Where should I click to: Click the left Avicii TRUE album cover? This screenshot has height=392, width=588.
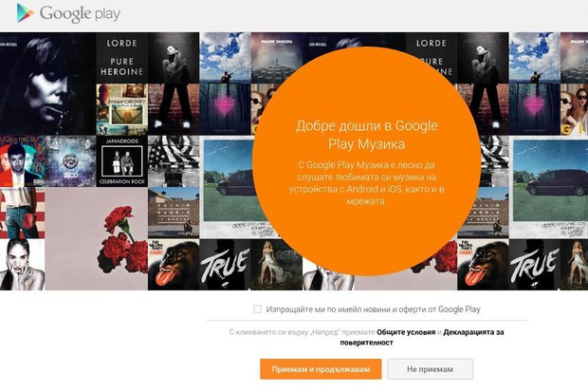(x=225, y=265)
